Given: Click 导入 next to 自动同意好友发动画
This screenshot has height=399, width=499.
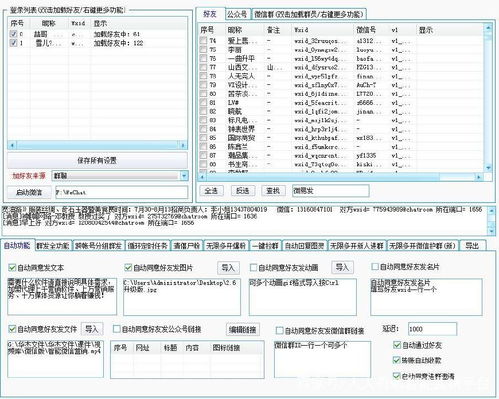Looking at the screenshot, I should 342,267.
